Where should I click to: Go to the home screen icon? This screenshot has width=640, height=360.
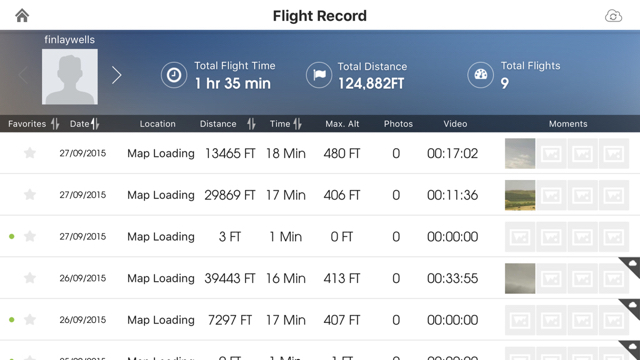click(x=22, y=16)
